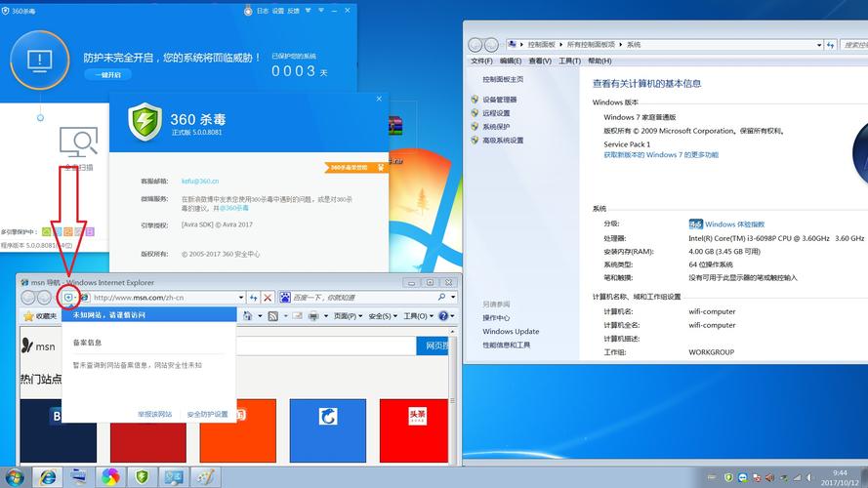Click 远程设置 in the System window
Viewport: 868px width, 488px height.
tap(496, 113)
